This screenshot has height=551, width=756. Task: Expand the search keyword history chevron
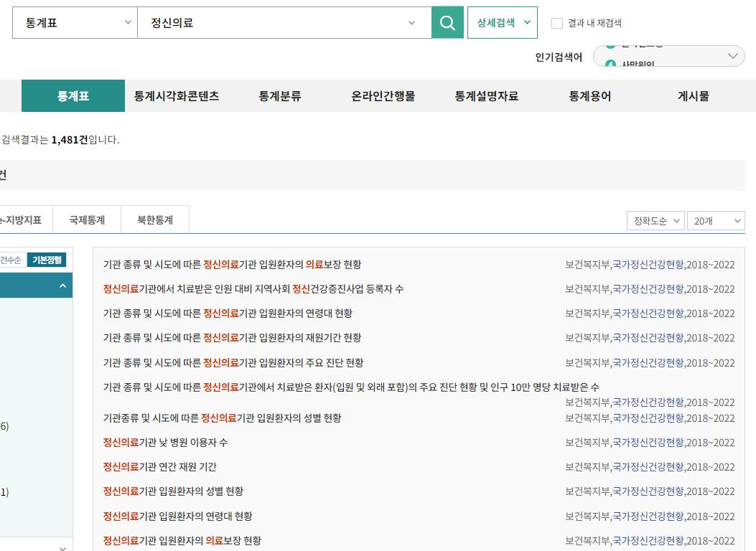coord(411,23)
